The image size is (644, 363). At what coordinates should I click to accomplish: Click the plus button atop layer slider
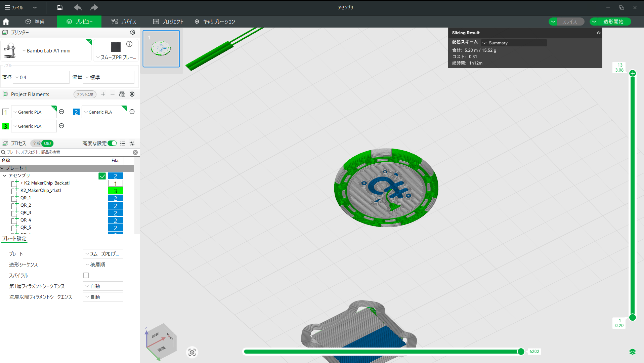pos(633,73)
